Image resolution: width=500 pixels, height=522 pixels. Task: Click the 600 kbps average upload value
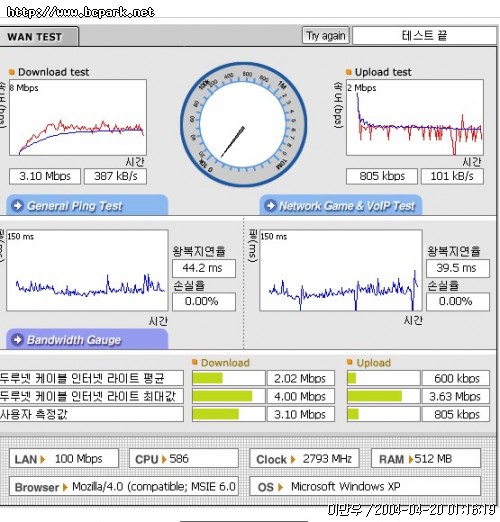pyautogui.click(x=456, y=378)
